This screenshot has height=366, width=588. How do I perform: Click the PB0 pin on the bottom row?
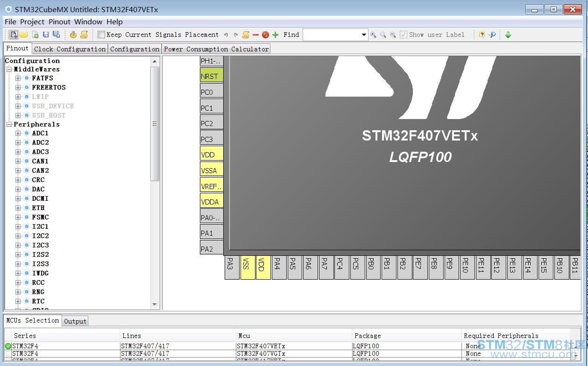pos(373,267)
